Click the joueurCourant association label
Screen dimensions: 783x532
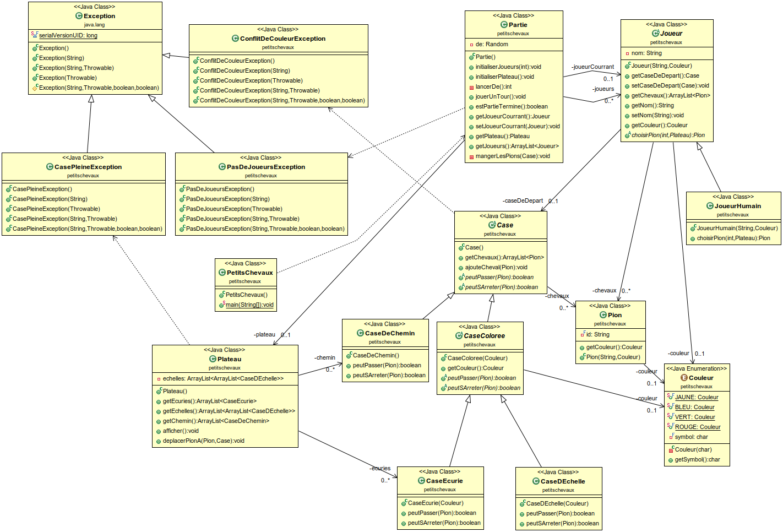(592, 67)
